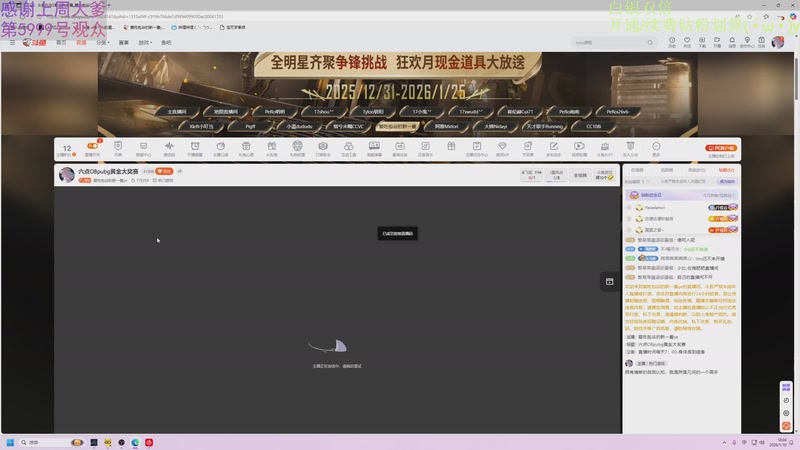Click the 成为钻粉 purple button
Image resolution: width=800 pixels, height=450 pixels.
click(727, 182)
